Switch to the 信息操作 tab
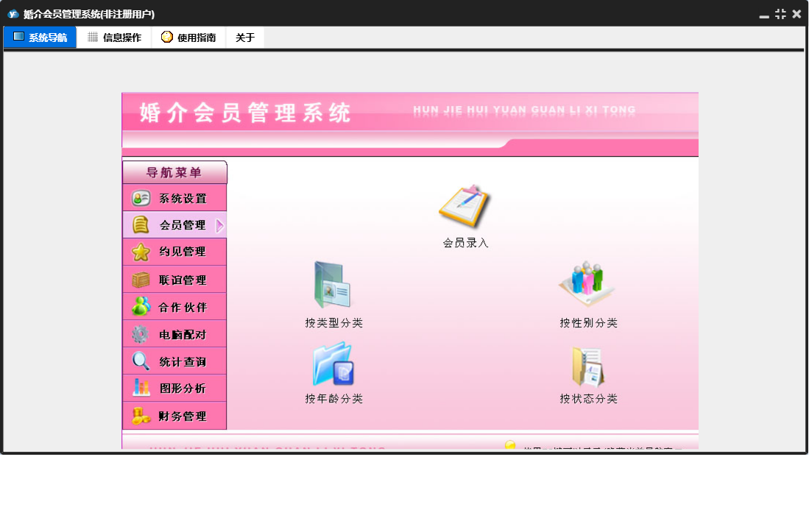Viewport: 809px width, 532px height. coord(115,37)
